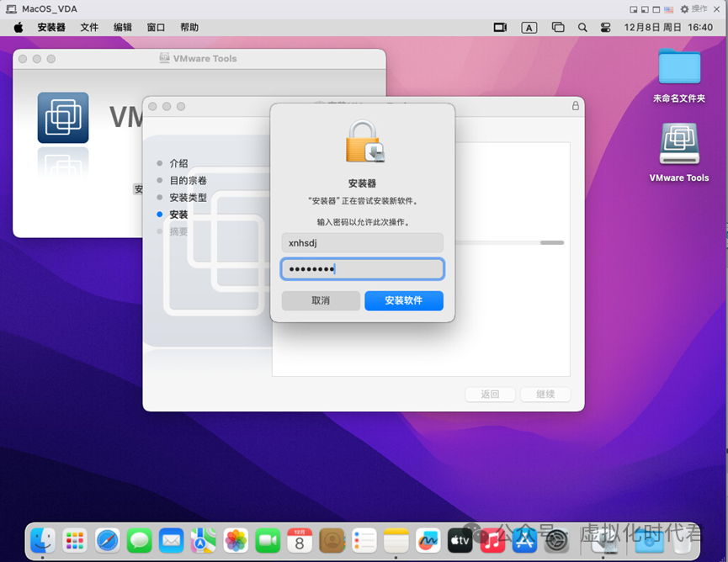Open the Apple menu
This screenshot has height=562, width=728.
(x=19, y=28)
